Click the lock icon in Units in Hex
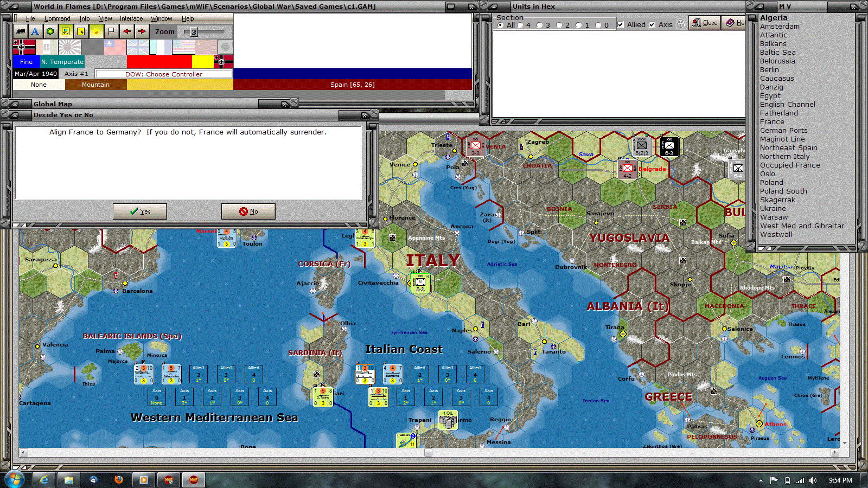 (681, 24)
